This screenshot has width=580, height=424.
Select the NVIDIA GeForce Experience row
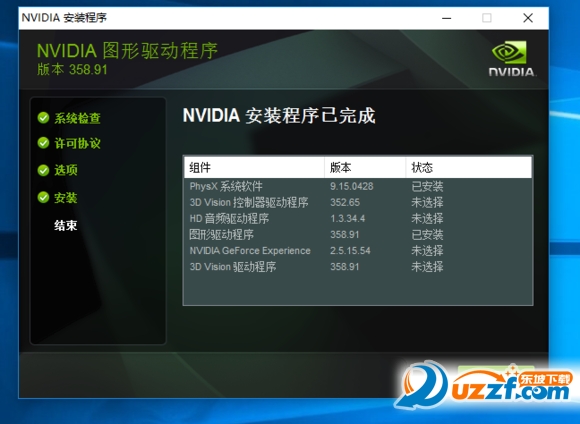coord(358,250)
